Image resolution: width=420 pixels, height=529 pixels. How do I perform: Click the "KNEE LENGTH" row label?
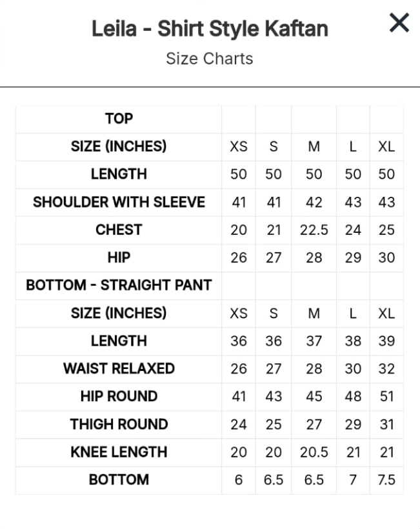119,452
